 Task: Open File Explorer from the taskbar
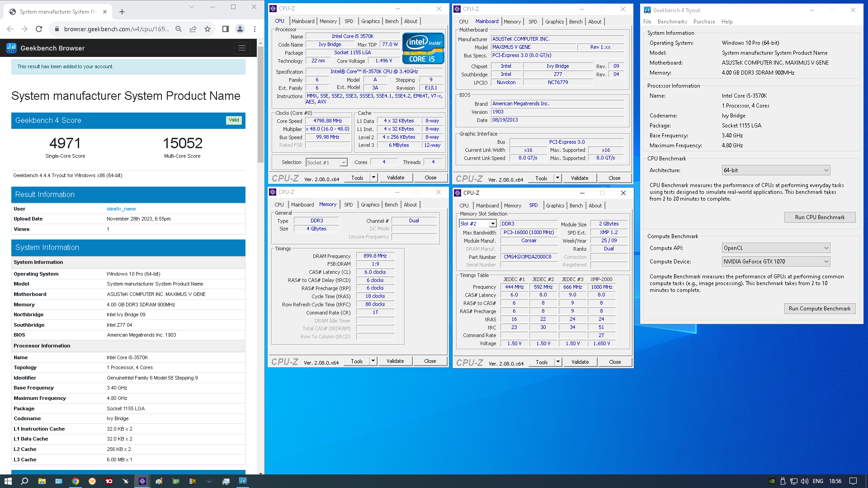click(x=42, y=481)
